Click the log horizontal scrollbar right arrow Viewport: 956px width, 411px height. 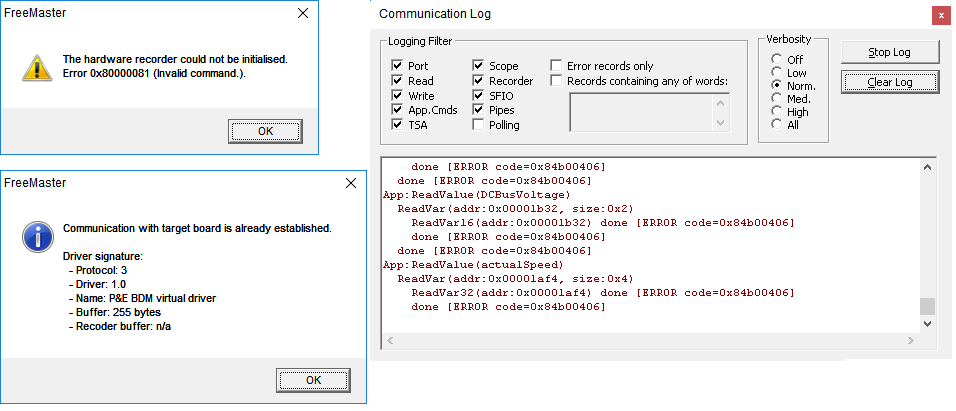point(911,340)
